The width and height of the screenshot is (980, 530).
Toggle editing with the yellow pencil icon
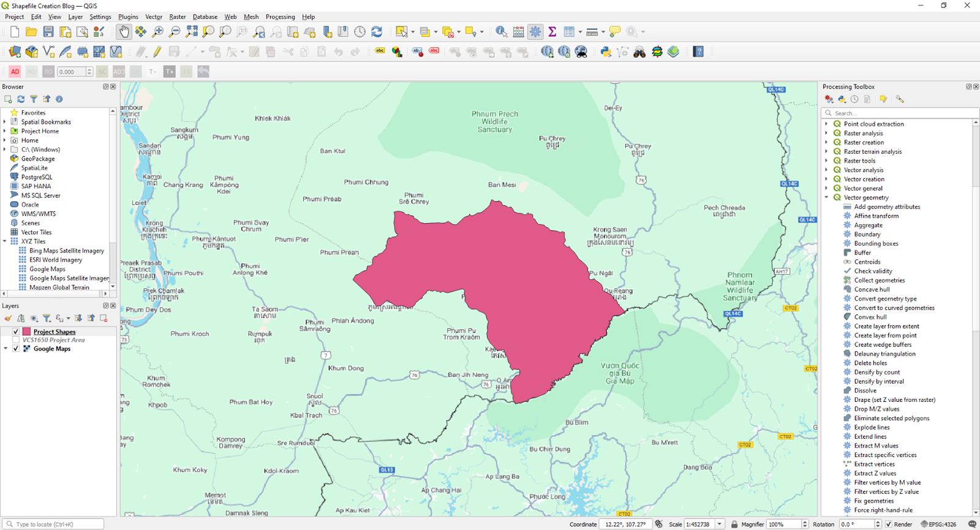point(157,52)
